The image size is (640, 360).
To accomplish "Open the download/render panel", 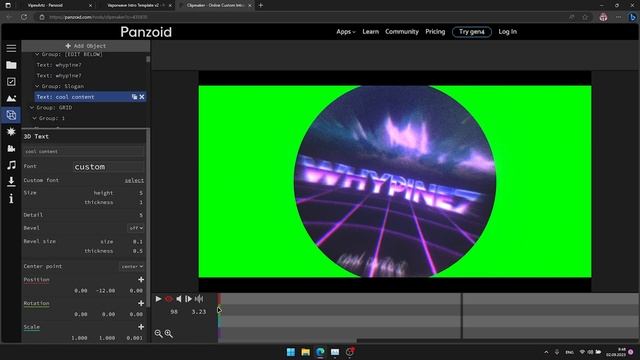I will click(x=11, y=182).
